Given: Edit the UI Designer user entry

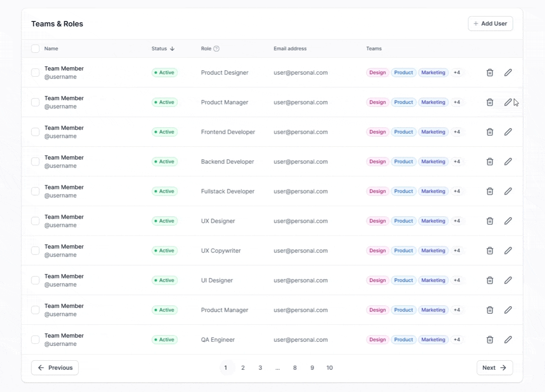Looking at the screenshot, I should pos(508,281).
